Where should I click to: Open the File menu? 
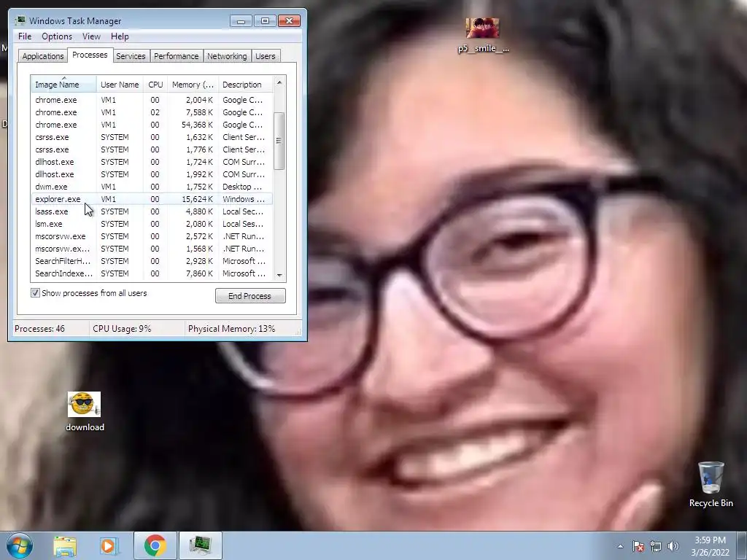(25, 36)
